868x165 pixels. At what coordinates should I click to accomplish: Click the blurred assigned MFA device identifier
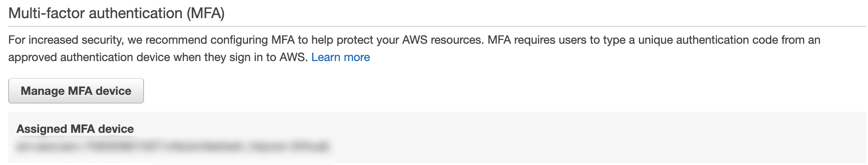(173, 146)
